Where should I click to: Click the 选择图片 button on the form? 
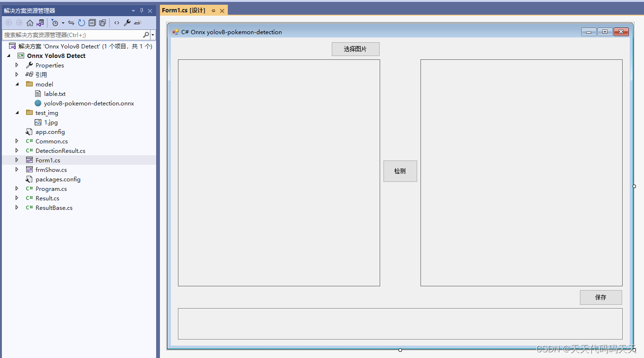[x=355, y=49]
